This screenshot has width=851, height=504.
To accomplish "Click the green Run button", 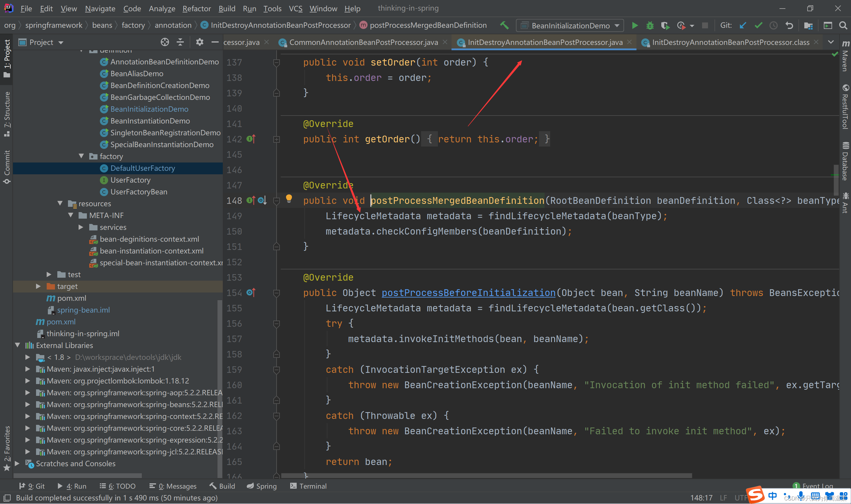I will coord(634,25).
